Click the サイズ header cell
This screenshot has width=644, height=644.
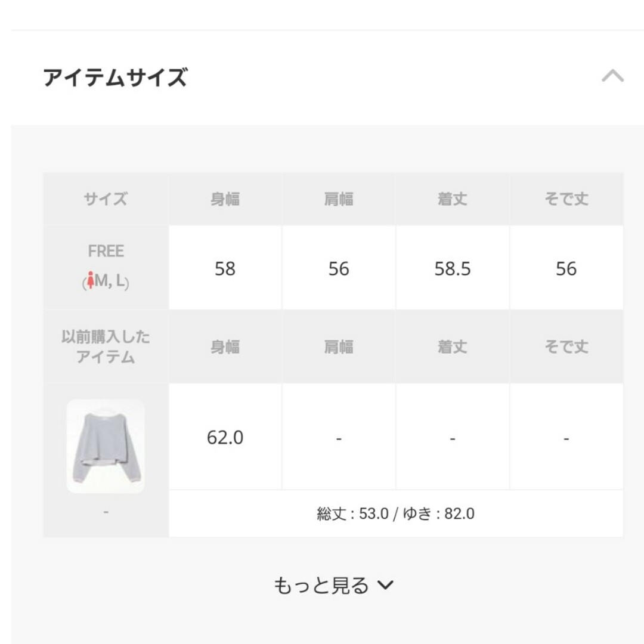click(106, 199)
